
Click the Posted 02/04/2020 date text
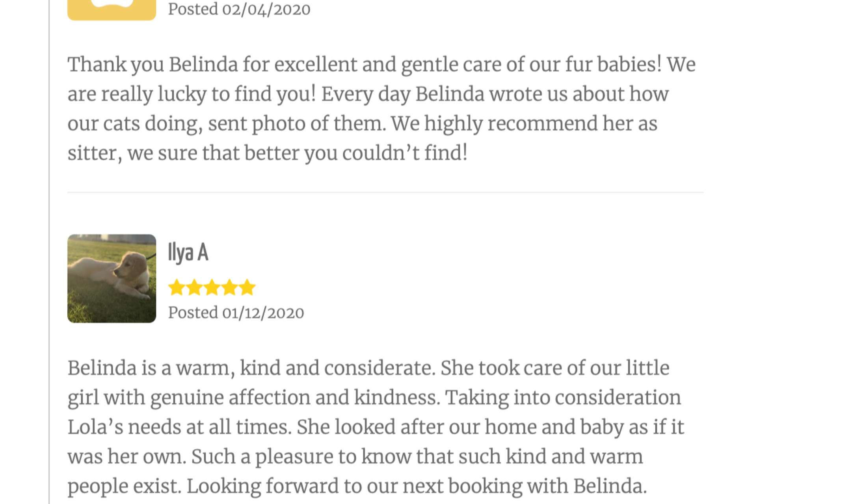point(239,9)
